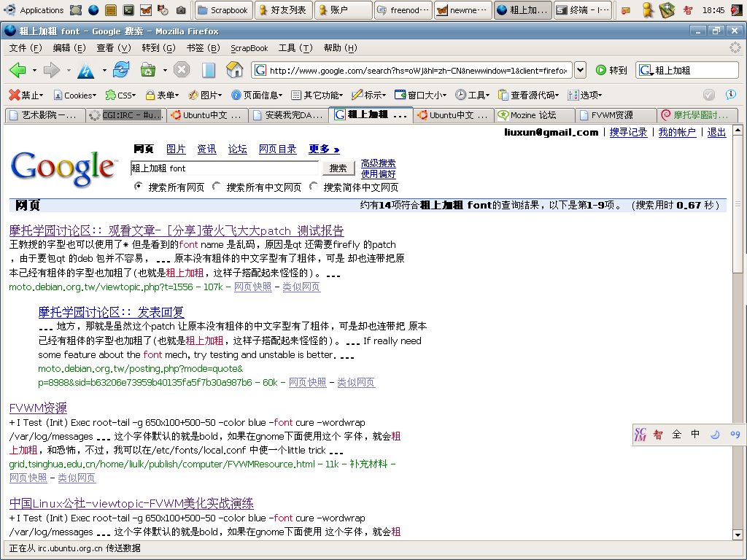Click the red 智 input method tray icon
This screenshot has width=747, height=560.
687,10
